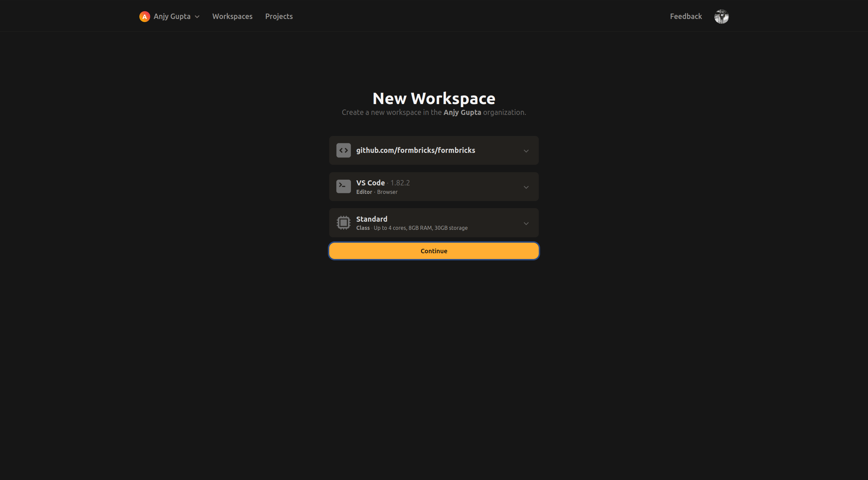Expand the editor chevron arrow

[526, 187]
